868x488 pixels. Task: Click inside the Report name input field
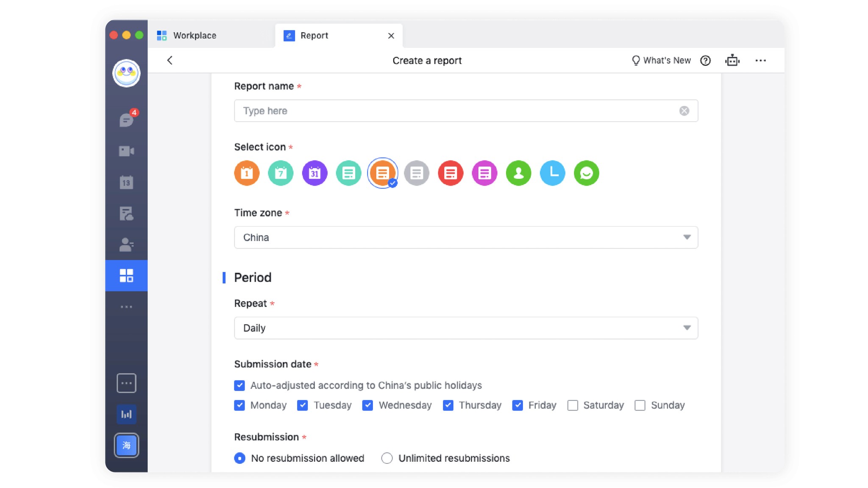pyautogui.click(x=424, y=111)
